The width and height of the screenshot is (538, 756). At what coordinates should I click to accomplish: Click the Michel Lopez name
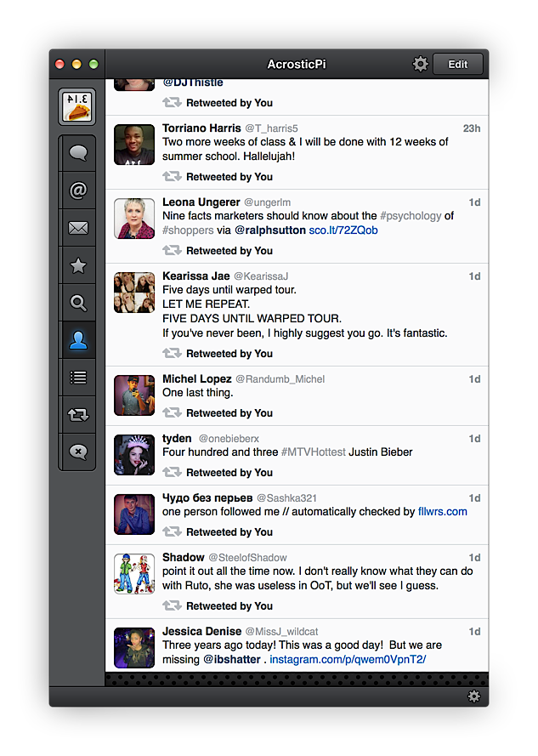pyautogui.click(x=196, y=378)
